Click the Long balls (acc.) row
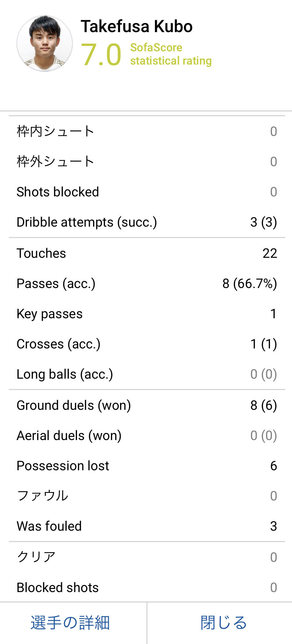 point(147,374)
